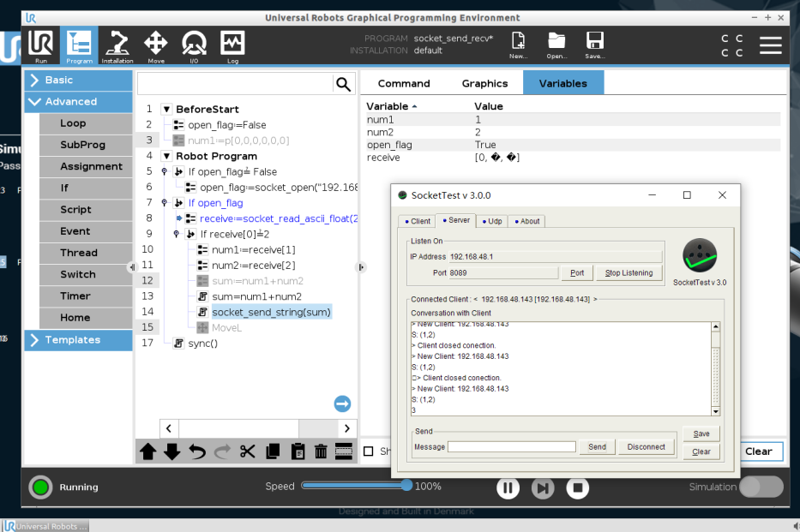This screenshot has height=532, width=800.
Task: Disconnect the client in SocketTest
Action: point(646,447)
